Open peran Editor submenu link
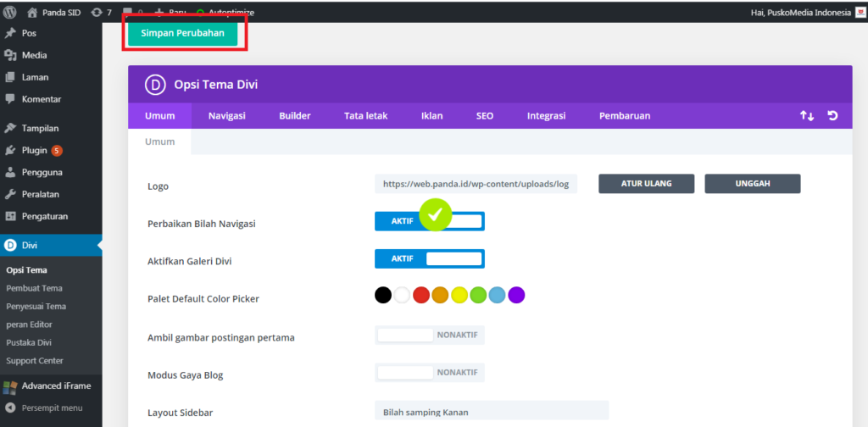The image size is (868, 427). coord(30,324)
